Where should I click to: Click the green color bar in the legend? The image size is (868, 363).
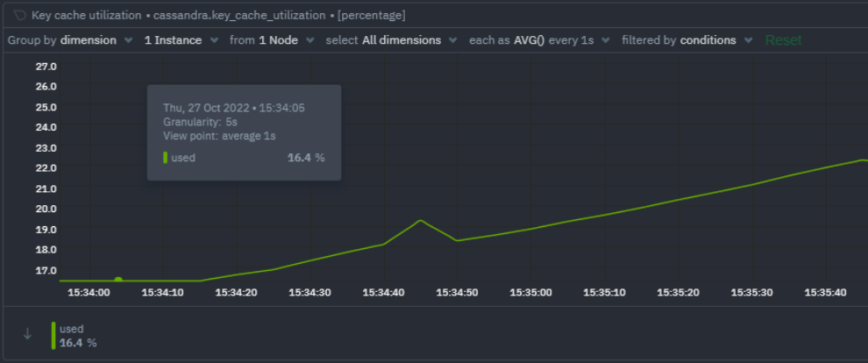53,335
